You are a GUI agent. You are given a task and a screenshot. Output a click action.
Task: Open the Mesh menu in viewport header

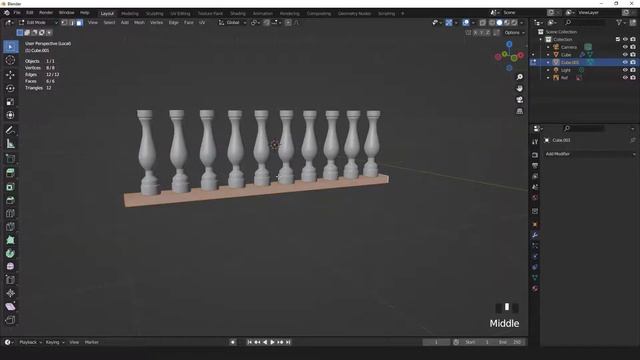coord(139,23)
